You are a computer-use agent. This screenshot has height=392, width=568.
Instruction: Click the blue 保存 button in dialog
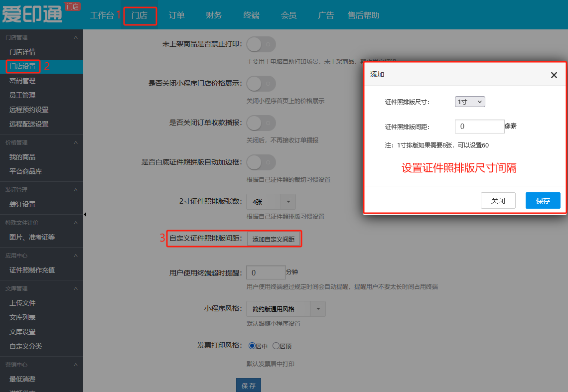click(x=543, y=201)
